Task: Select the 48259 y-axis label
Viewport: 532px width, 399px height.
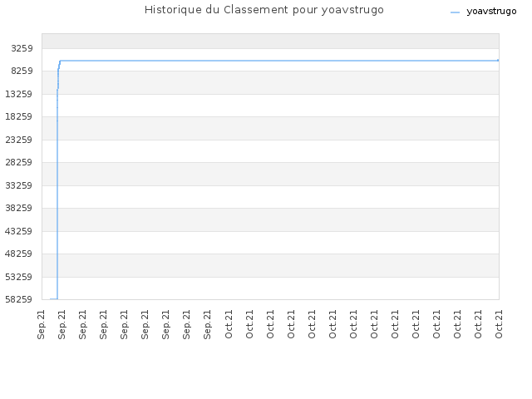Action: point(19,254)
